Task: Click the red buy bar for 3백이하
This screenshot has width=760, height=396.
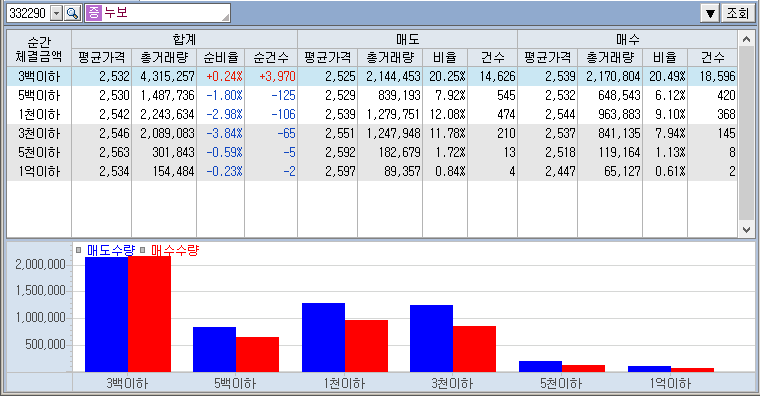Action: [x=149, y=314]
